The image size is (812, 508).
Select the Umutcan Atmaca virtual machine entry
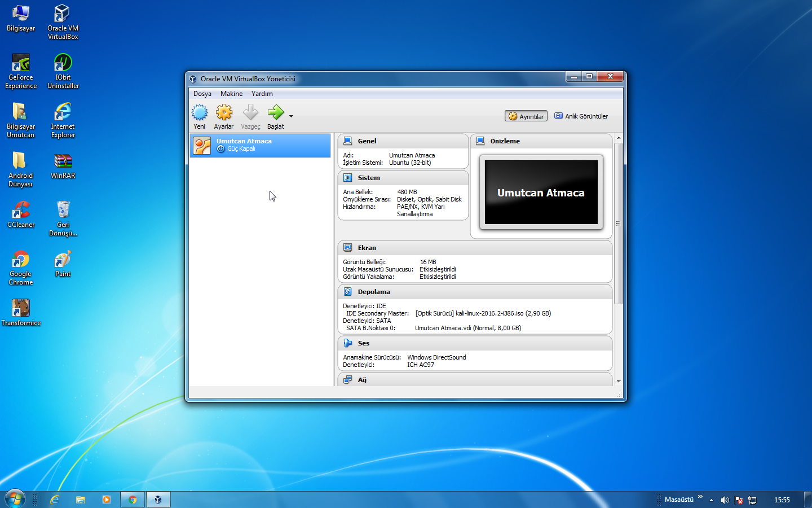[261, 146]
